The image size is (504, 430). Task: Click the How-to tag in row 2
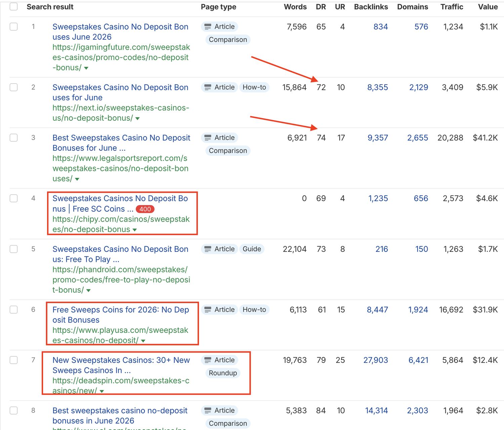pos(254,87)
